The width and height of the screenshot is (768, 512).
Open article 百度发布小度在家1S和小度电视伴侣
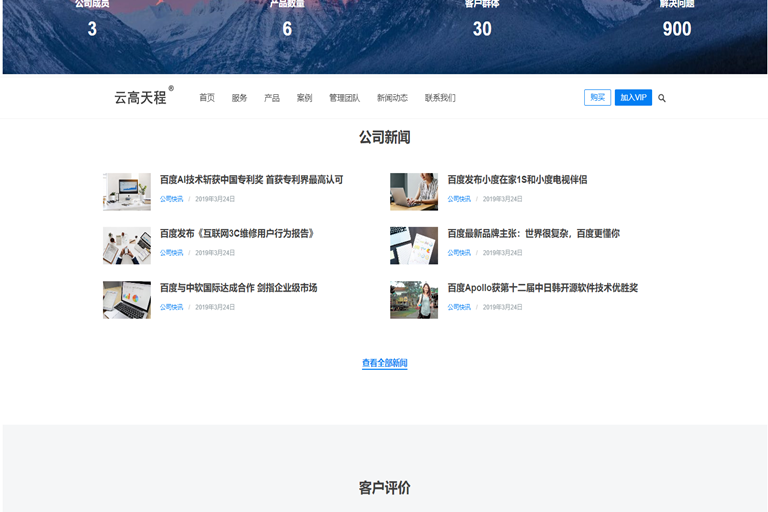click(x=517, y=180)
